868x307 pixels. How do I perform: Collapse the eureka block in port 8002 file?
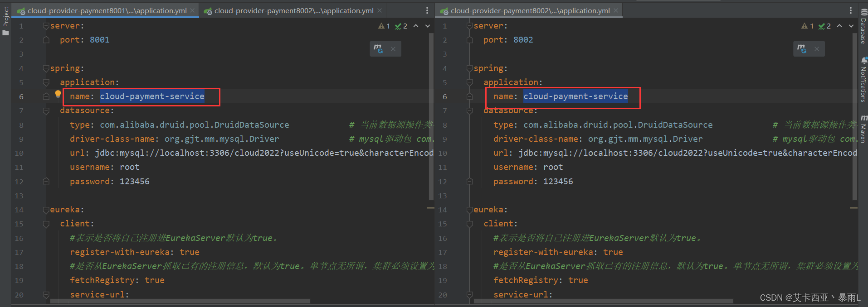click(469, 210)
